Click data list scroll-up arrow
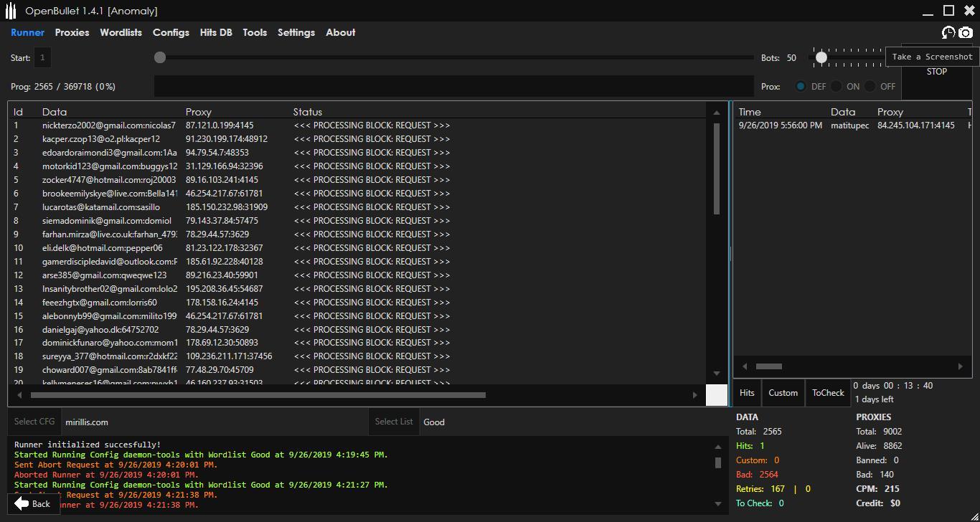Image resolution: width=980 pixels, height=522 pixels. coord(716,113)
